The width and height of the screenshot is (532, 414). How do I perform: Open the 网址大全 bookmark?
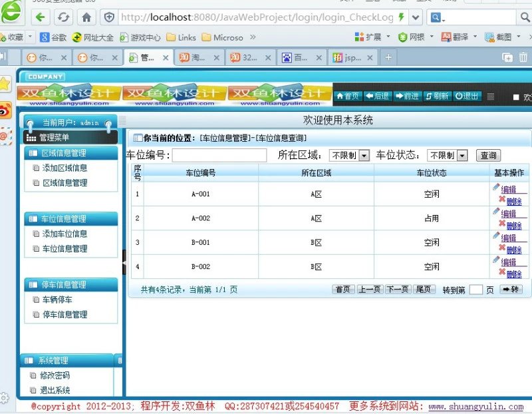[x=93, y=37]
